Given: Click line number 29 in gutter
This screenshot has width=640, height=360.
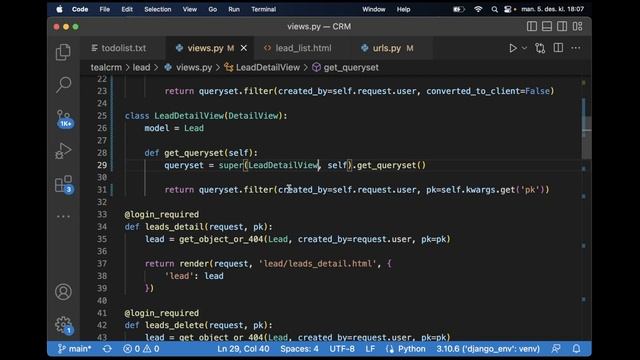Looking at the screenshot, I should (x=102, y=165).
